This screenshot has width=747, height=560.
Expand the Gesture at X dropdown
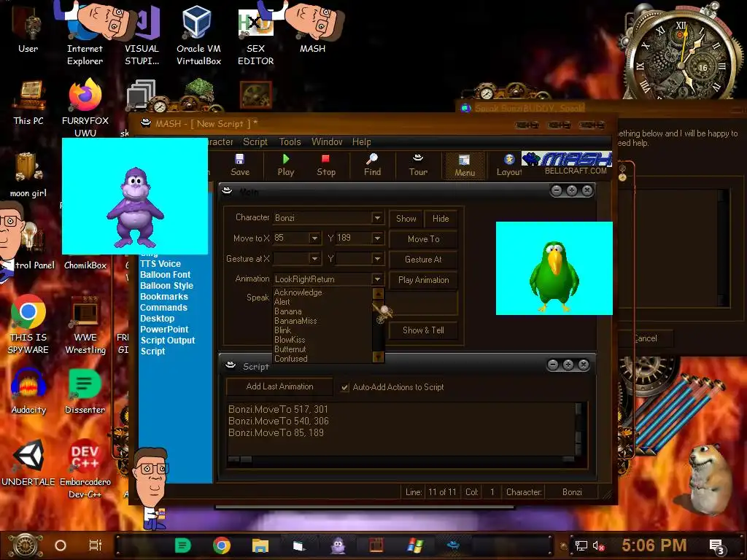314,259
